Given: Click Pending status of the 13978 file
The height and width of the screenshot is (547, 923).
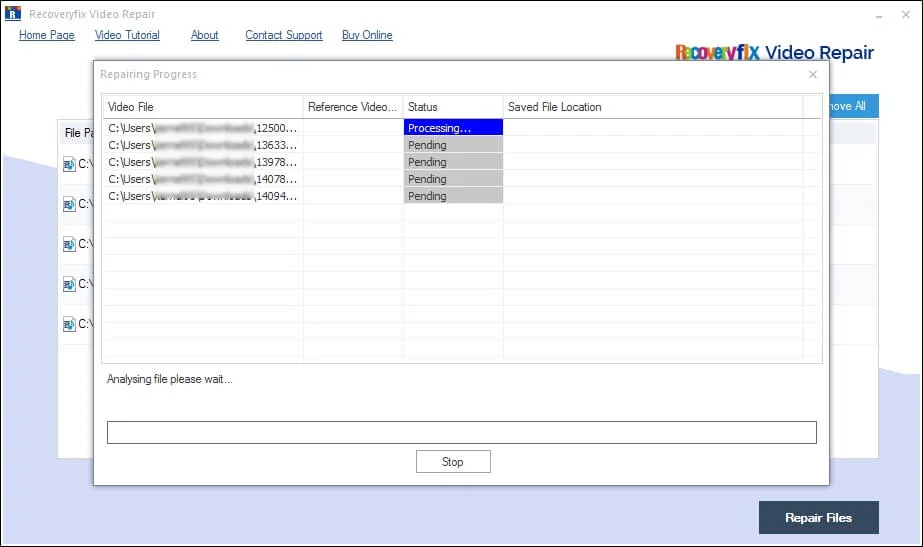Looking at the screenshot, I should click(x=453, y=162).
